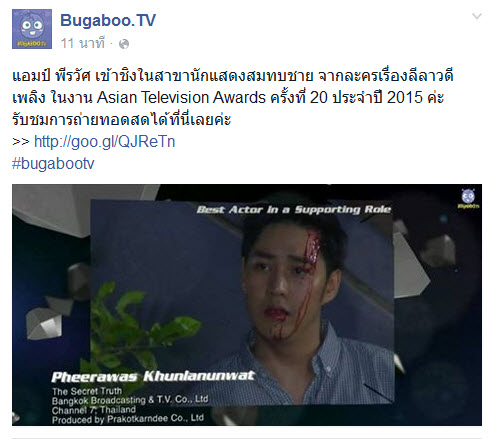491x439 pixels.
Task: Click Produced by Prakotkarndee Co. text
Action: point(128,419)
